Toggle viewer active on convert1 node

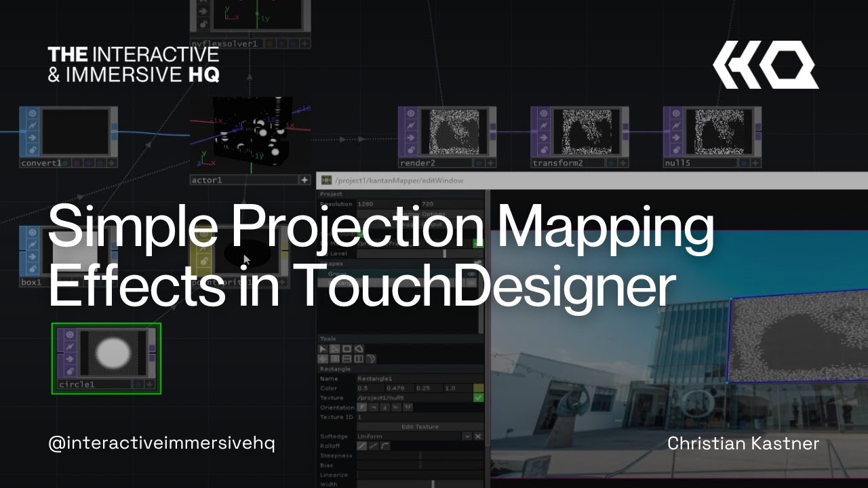33,113
